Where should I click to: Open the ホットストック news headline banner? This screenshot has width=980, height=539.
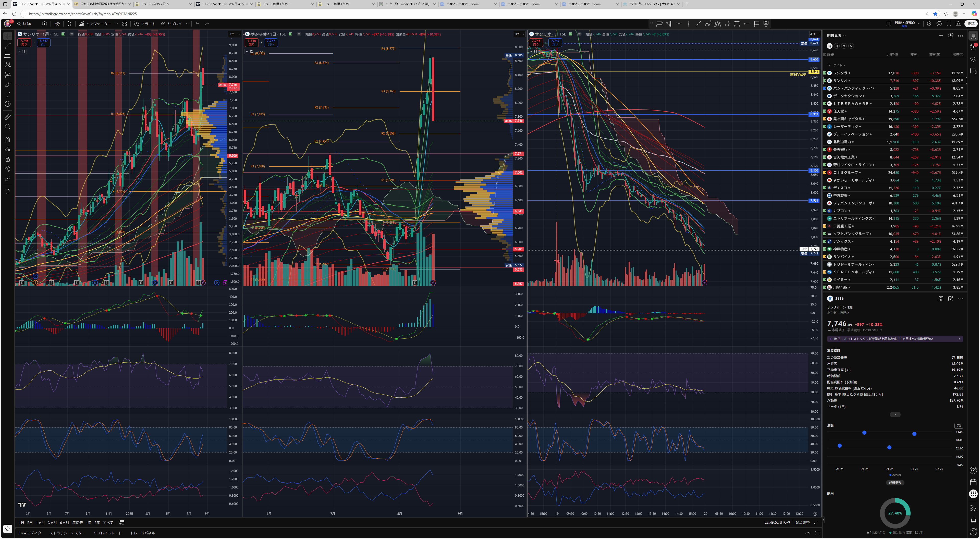[895, 339]
